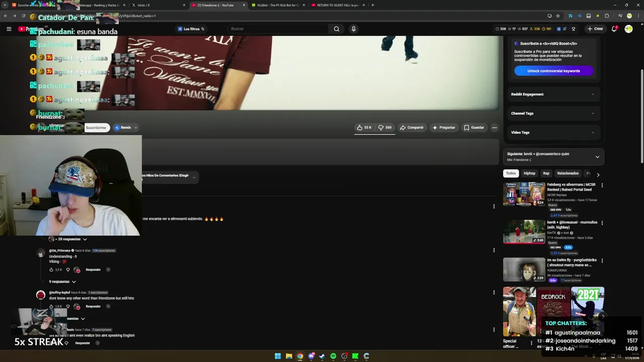Image resolution: width=644 pixels, height=362 pixels.
Task: Open Discord from the taskbar
Action: [311, 356]
